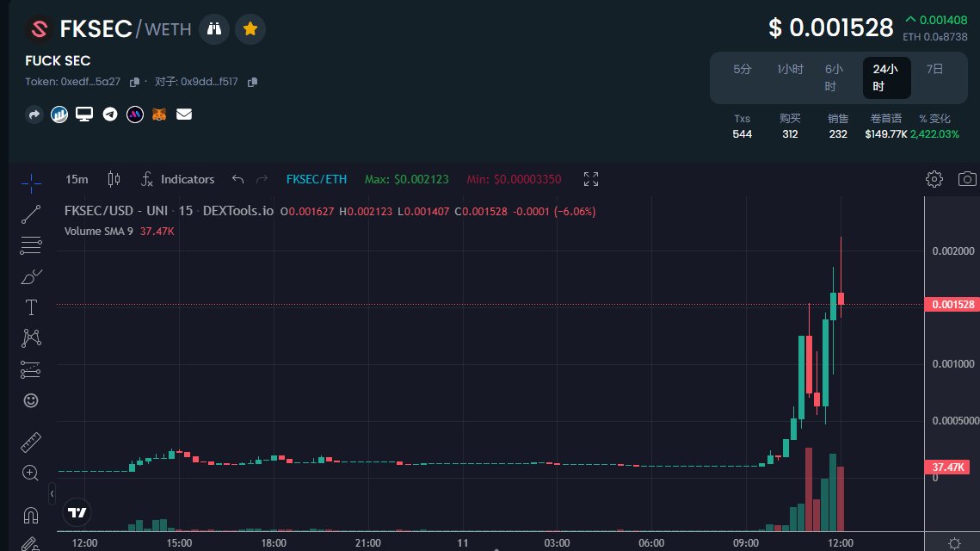Click the 2,422.03% change value
The width and height of the screenshot is (980, 551).
pyautogui.click(x=935, y=134)
